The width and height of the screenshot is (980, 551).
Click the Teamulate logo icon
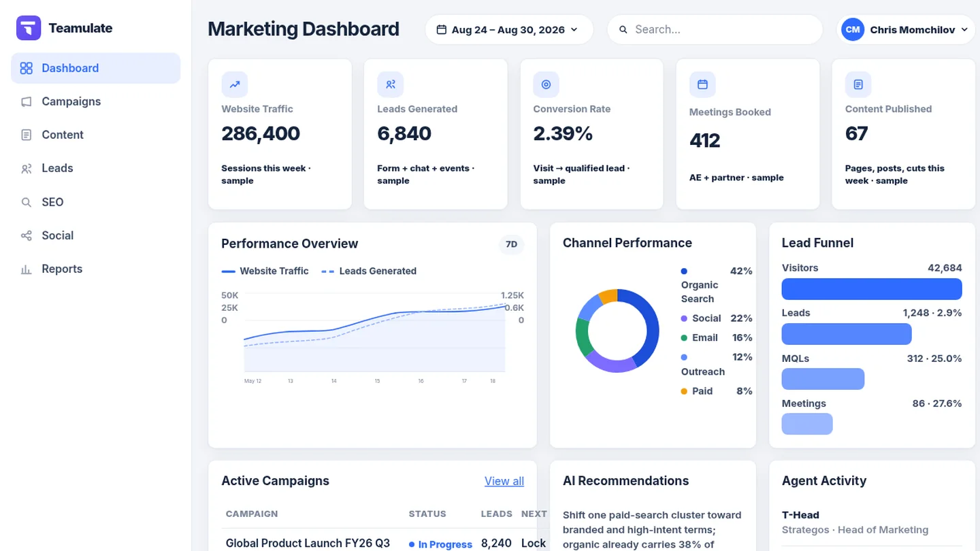point(29,28)
